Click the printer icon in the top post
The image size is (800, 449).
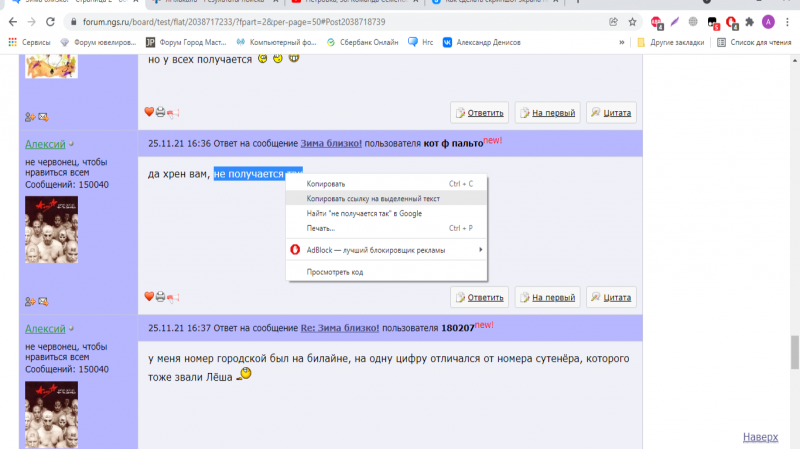160,112
